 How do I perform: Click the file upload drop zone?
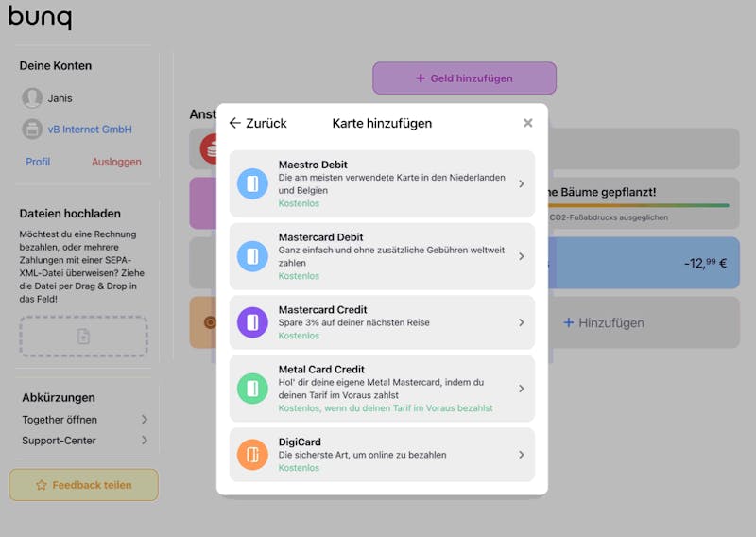click(x=83, y=337)
